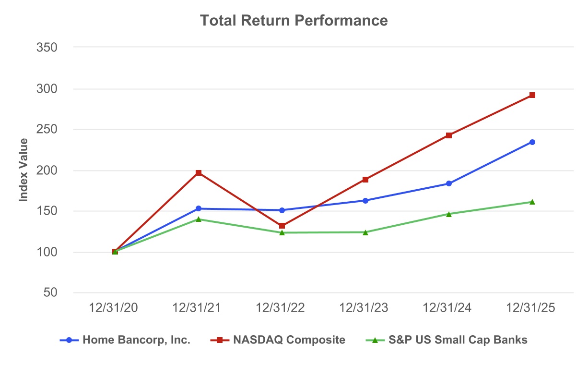Image resolution: width=588 pixels, height=365 pixels.
Task: Click the Total Return Performance chart title
Action: 294,21
